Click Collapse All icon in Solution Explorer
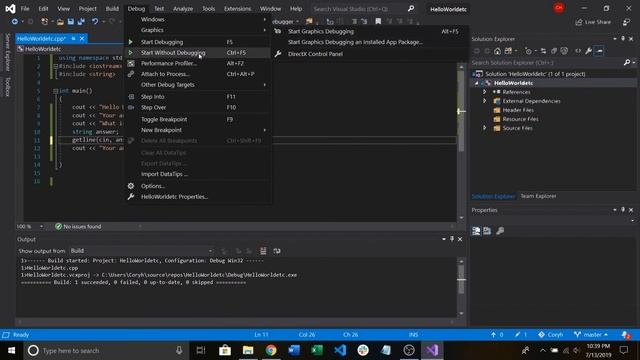Image resolution: width=640 pixels, height=360 pixels. pyautogui.click(x=554, y=51)
